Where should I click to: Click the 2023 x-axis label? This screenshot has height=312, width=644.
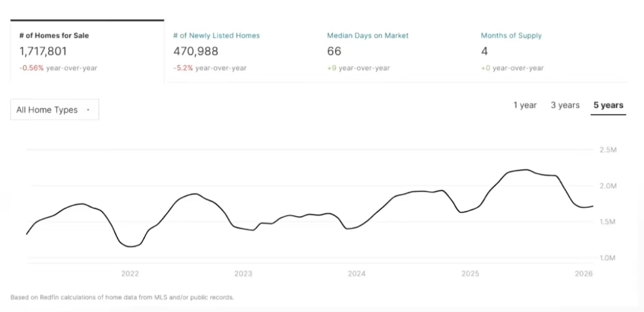pos(243,274)
